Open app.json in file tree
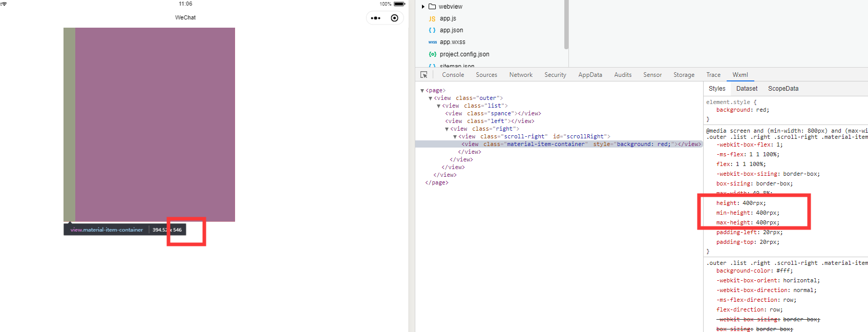 pyautogui.click(x=451, y=30)
